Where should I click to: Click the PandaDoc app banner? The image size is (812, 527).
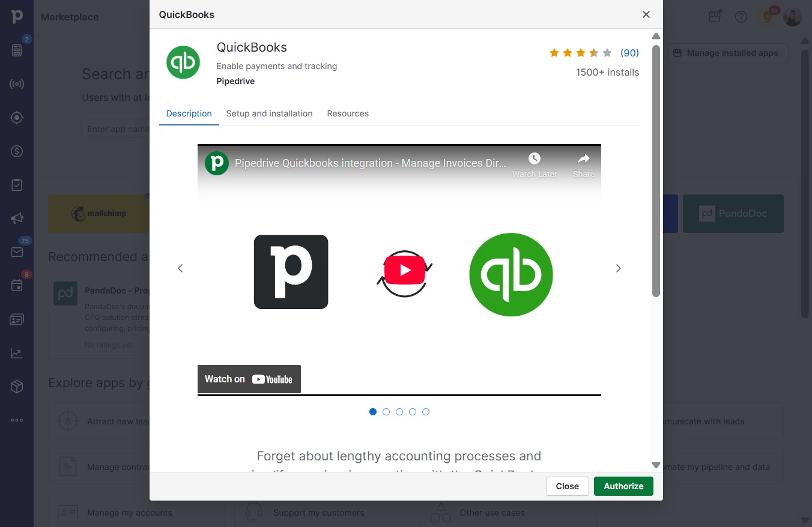pyautogui.click(x=733, y=214)
